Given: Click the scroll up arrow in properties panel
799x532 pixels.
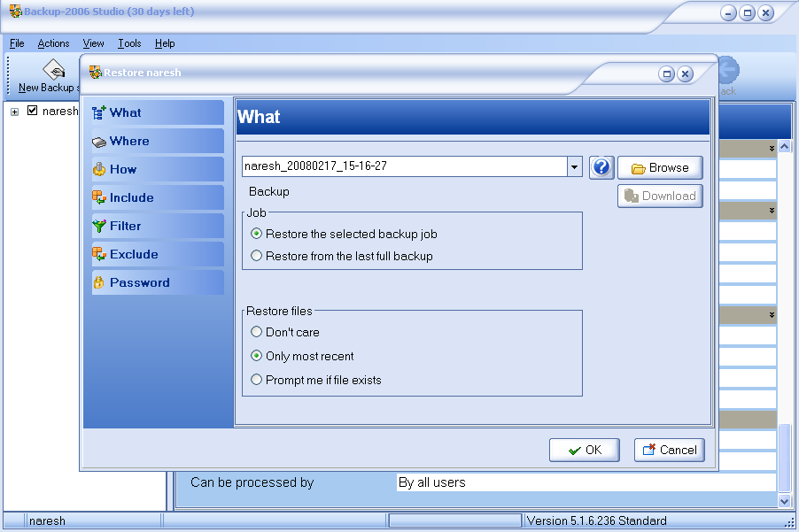Looking at the screenshot, I should (x=784, y=147).
